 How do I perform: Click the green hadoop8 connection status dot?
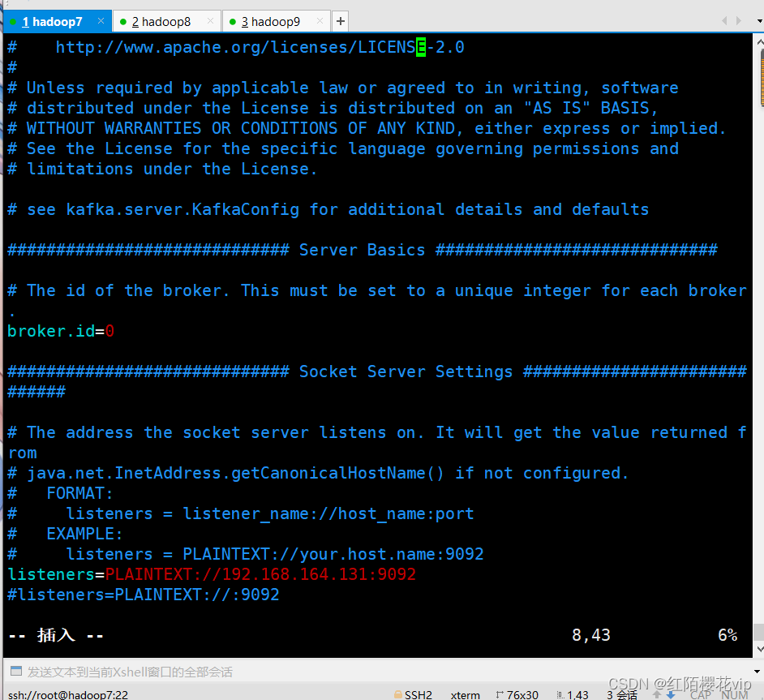click(x=123, y=21)
